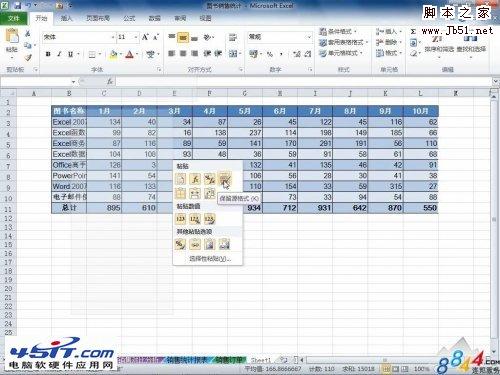This screenshot has height=375, width=500.
Task: Open the font name dropdown
Action: pos(113,37)
